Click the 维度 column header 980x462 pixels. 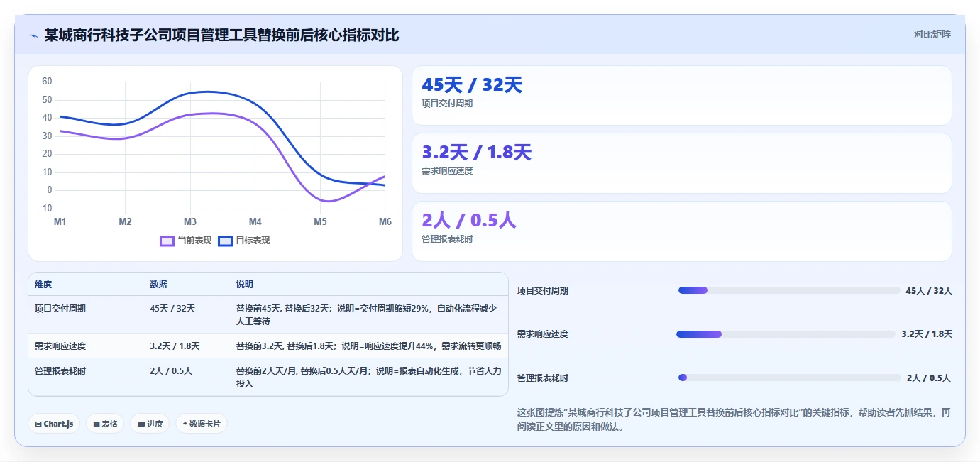pyautogui.click(x=43, y=285)
